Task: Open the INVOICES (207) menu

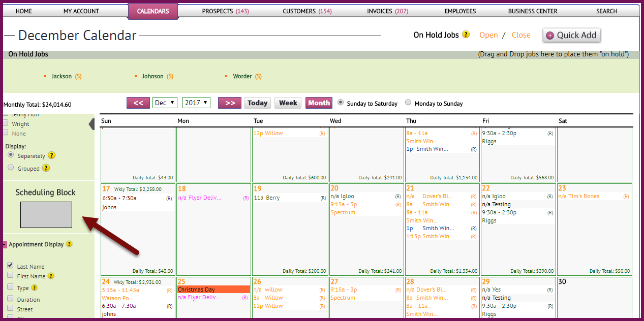Action: pyautogui.click(x=388, y=11)
